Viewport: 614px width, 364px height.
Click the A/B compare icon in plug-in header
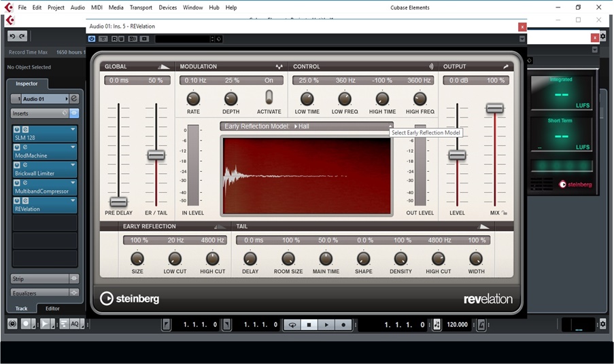coord(133,39)
